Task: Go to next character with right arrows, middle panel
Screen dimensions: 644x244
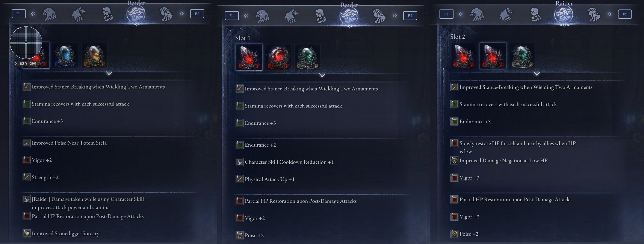Action: coord(395,15)
